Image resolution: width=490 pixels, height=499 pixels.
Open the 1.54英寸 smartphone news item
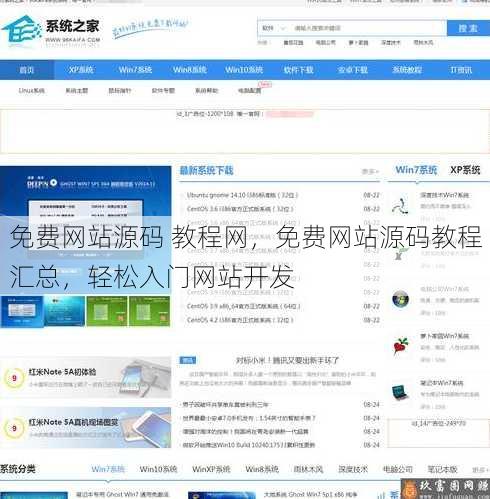pyautogui.click(x=248, y=418)
